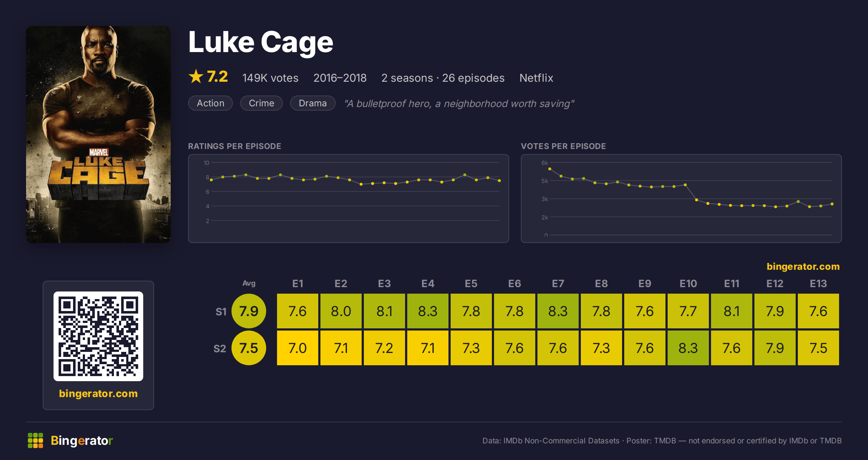
Task: Click the Season 2 average 7.5 circle
Action: point(249,348)
